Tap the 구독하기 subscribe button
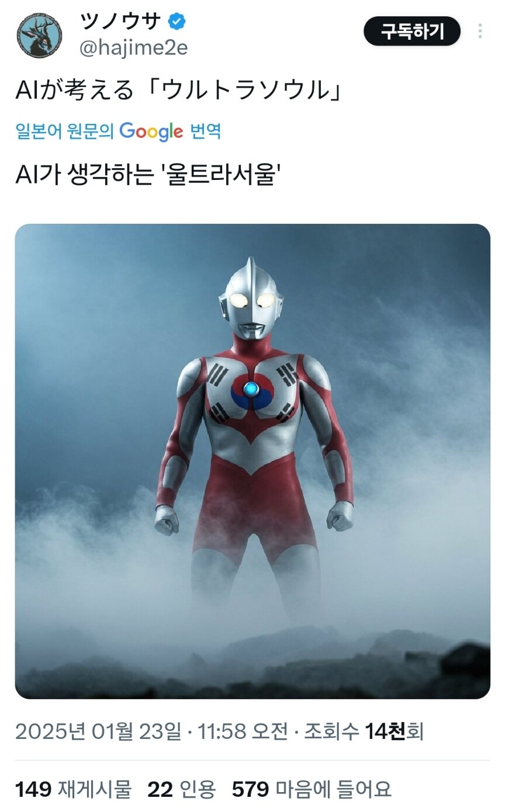Viewport: 505px width, 812px height. pos(412,31)
